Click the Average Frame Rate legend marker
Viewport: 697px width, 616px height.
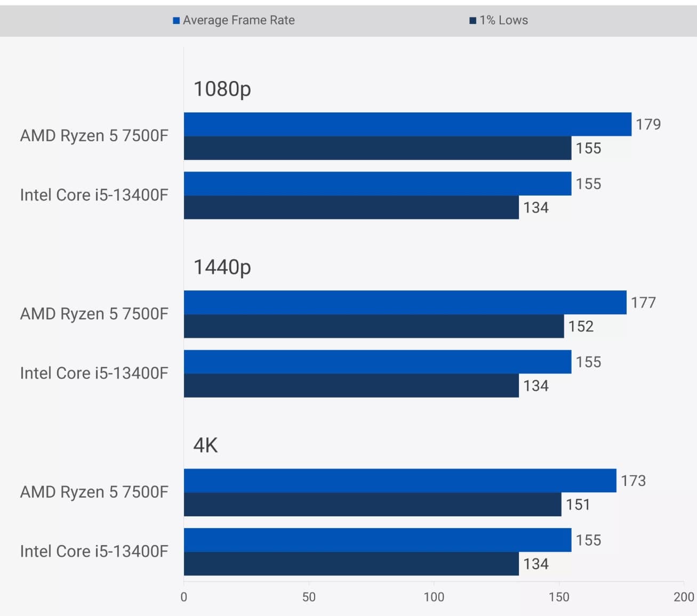pos(175,20)
